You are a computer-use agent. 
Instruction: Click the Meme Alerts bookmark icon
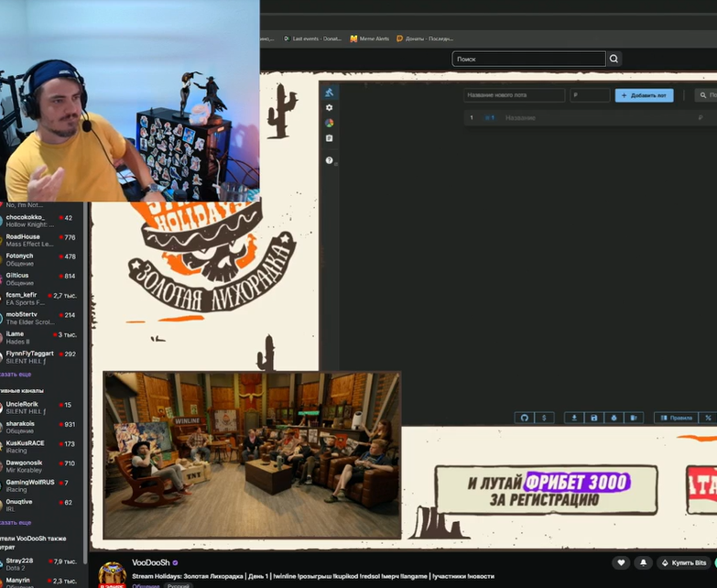[353, 38]
